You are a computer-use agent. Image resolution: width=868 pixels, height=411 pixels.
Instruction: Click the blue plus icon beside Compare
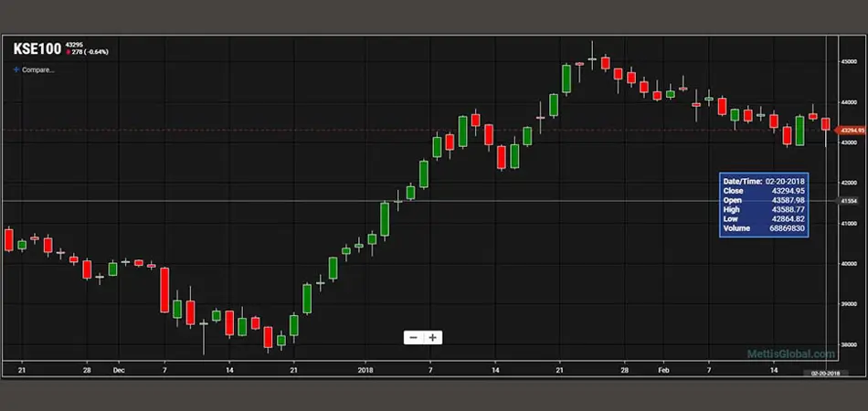pos(16,69)
